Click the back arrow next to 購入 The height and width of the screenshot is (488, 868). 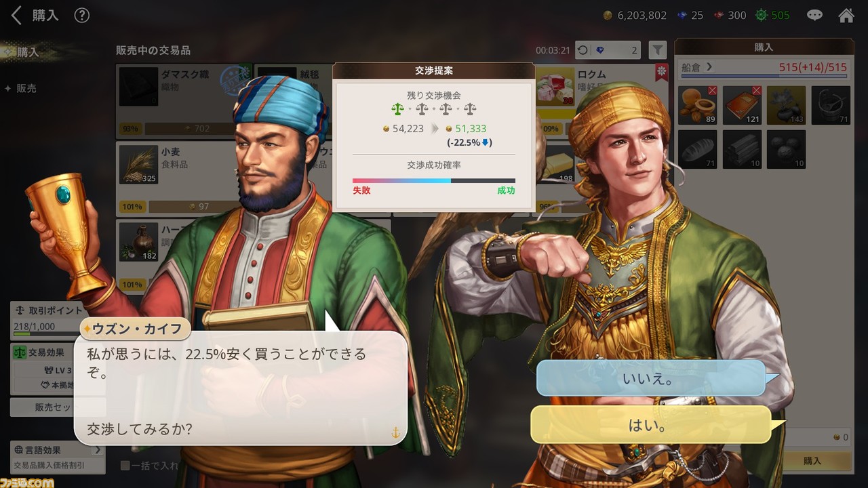point(17,15)
